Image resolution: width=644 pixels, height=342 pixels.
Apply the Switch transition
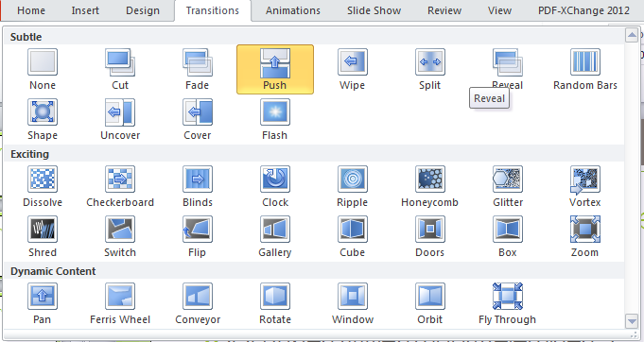(120, 236)
